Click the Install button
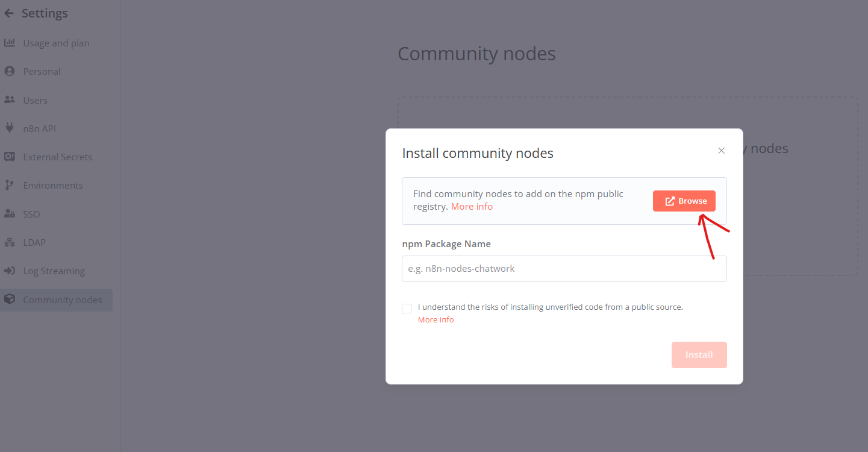Image resolution: width=868 pixels, height=452 pixels. tap(699, 354)
